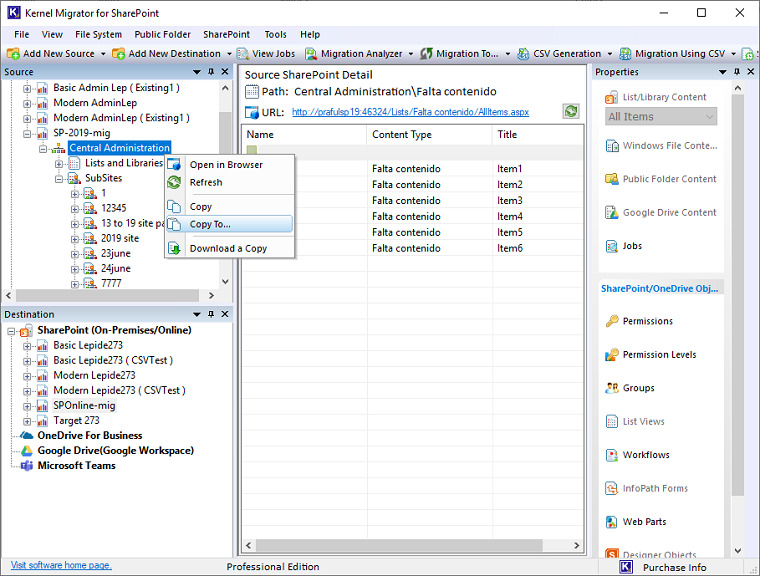This screenshot has height=576, width=760.
Task: Open the Google Drive Content icon
Action: pyautogui.click(x=612, y=212)
